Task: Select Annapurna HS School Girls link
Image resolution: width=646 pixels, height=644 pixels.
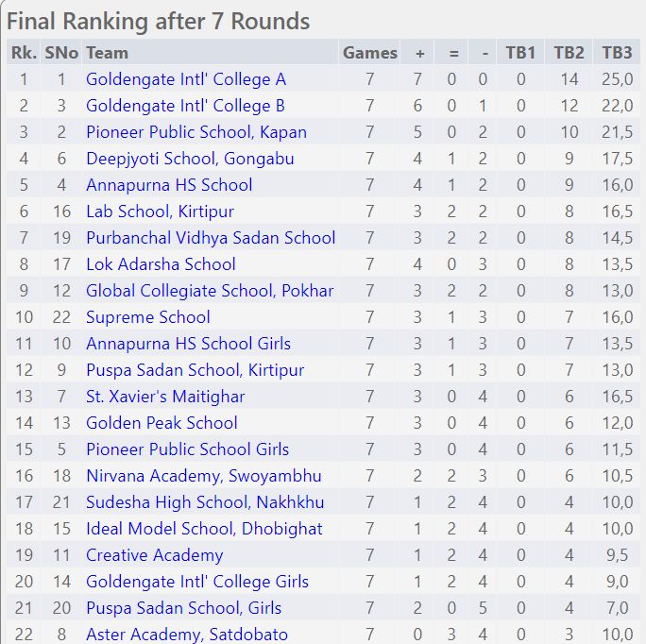Action: 188,343
